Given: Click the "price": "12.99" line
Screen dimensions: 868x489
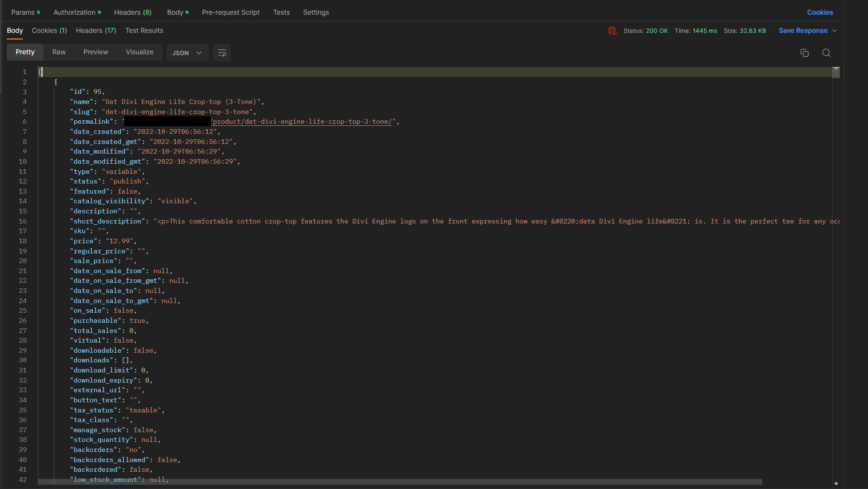Looking at the screenshot, I should (103, 241).
